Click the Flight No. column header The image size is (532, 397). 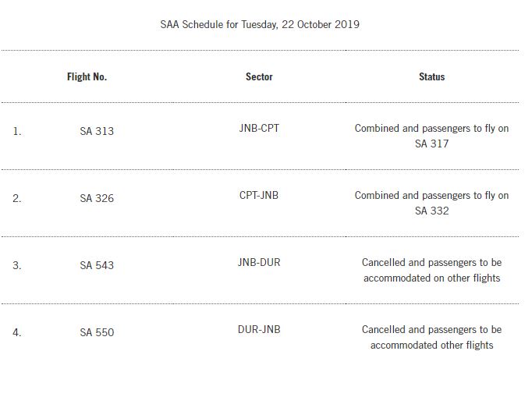87,77
